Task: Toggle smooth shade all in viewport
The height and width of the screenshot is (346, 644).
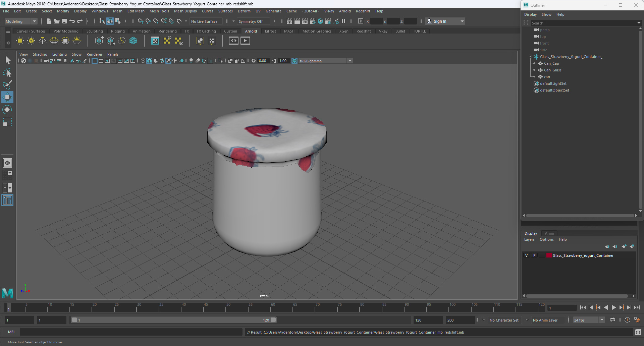Action: point(149,61)
